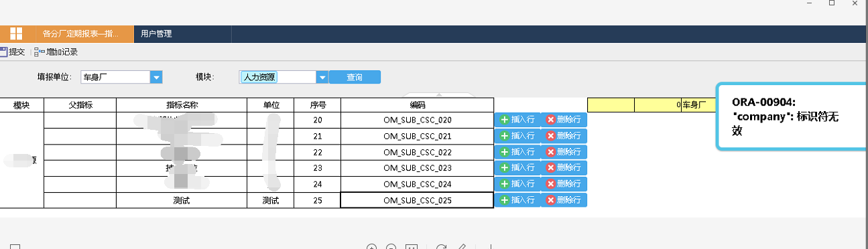Select the 序号 cell 20
This screenshot has width=868, height=249.
click(x=317, y=120)
